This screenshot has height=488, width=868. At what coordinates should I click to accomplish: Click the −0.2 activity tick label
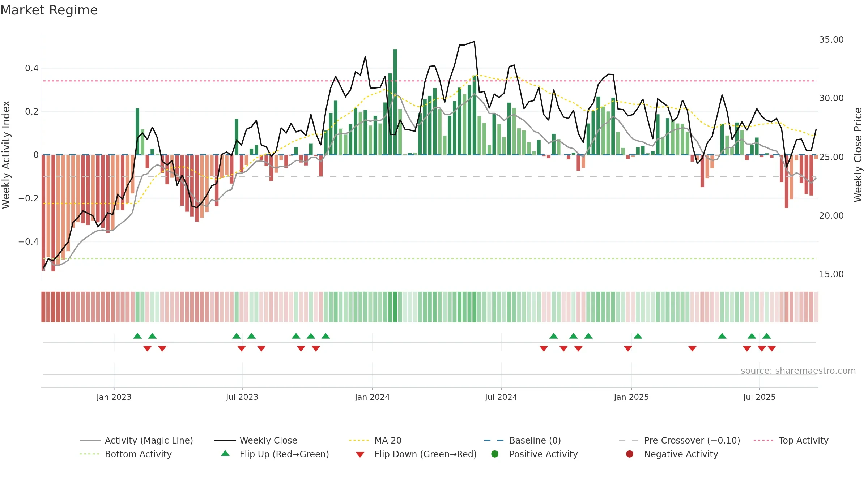[x=28, y=198]
